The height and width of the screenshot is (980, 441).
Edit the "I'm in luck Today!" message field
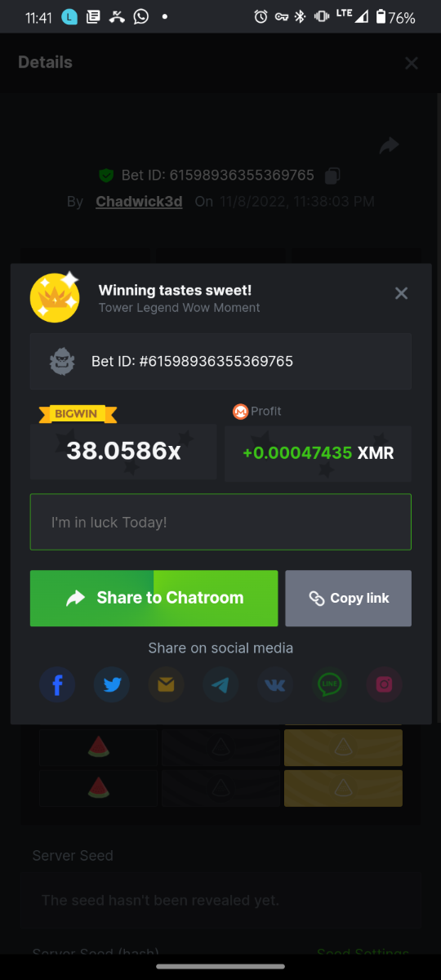click(220, 522)
